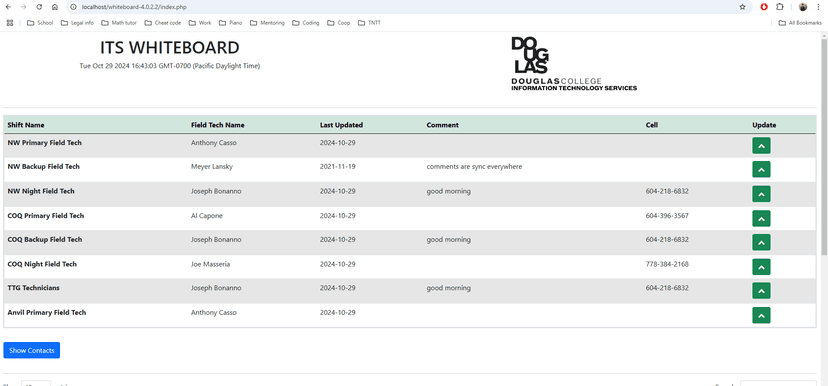Open the All Bookmarks folder
Viewport: 828px width, 386px height.
800,23
